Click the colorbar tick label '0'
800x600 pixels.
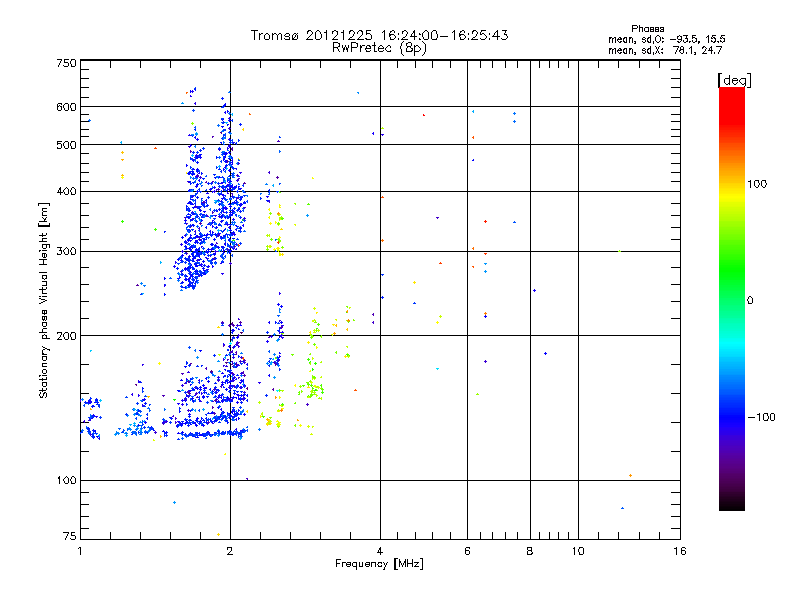pos(750,301)
